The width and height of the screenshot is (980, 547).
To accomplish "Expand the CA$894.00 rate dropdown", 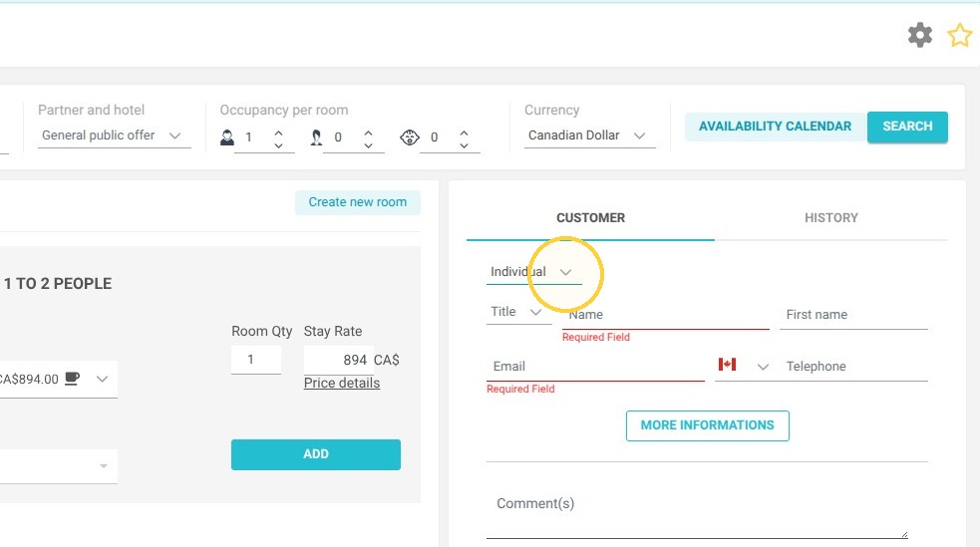I will point(102,379).
